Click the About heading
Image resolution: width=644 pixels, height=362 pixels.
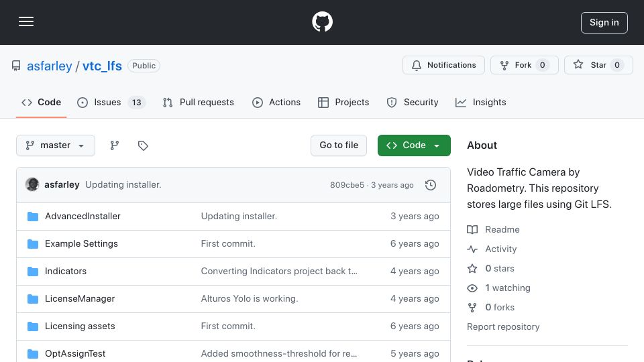click(482, 145)
